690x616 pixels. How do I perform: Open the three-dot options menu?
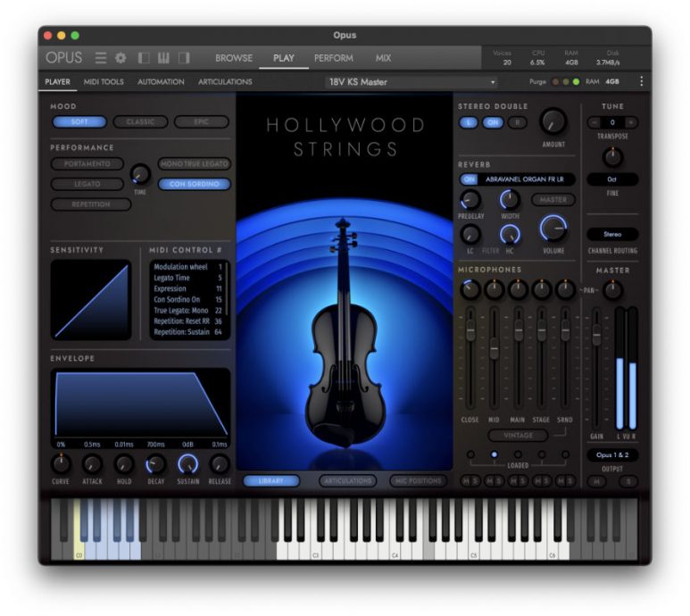click(641, 81)
